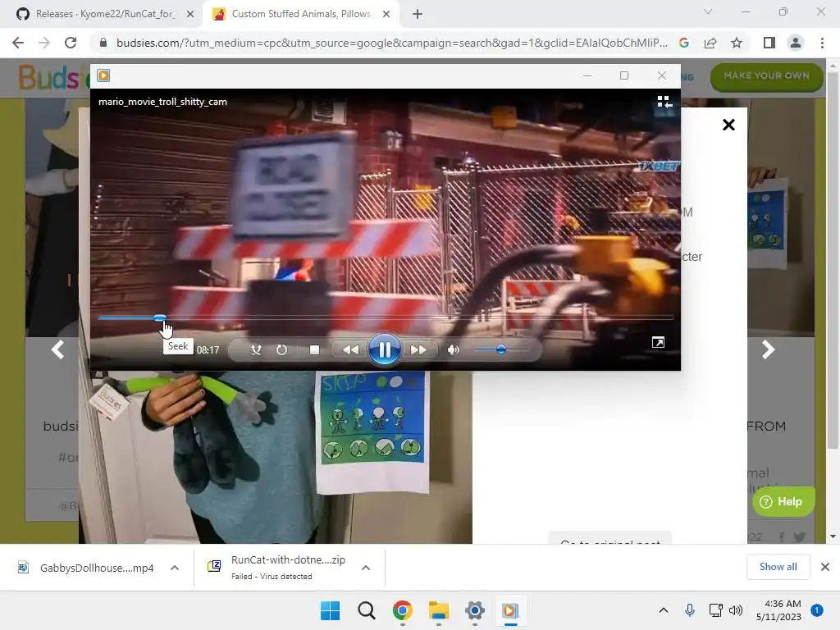Viewport: 840px width, 630px height.
Task: Click the microphone tray icon
Action: [690, 610]
